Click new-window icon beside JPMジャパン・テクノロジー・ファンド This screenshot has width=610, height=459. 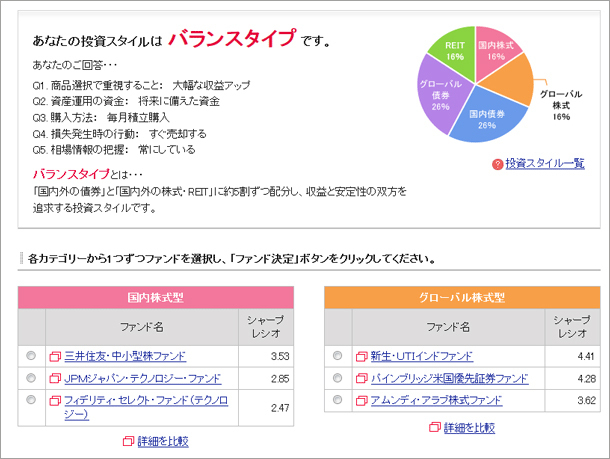pyautogui.click(x=55, y=378)
